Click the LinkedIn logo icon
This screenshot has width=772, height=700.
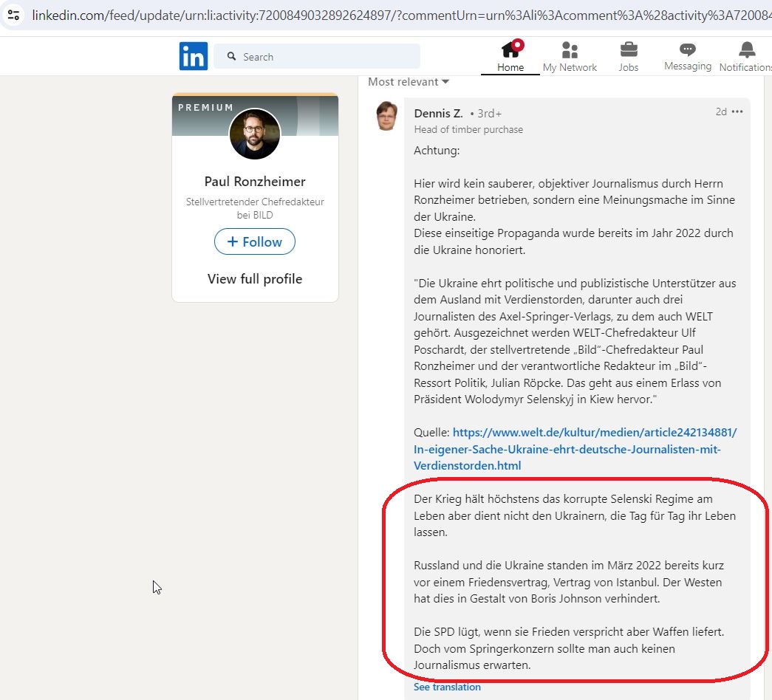click(194, 56)
